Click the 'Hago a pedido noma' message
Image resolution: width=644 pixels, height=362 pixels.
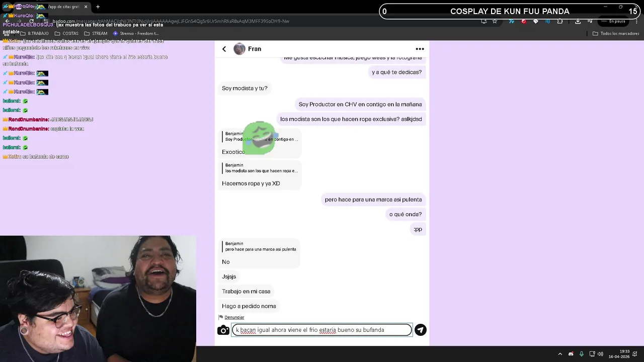249,306
